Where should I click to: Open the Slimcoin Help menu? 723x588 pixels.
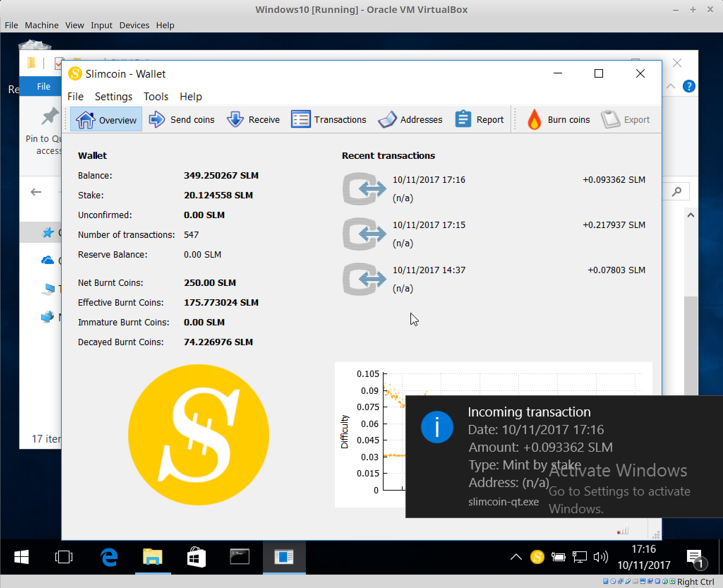(x=191, y=96)
